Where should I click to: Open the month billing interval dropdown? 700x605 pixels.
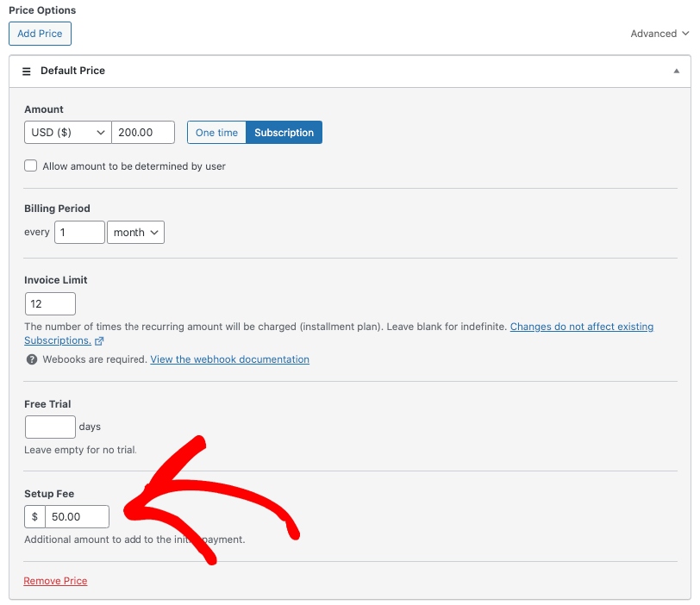point(135,233)
